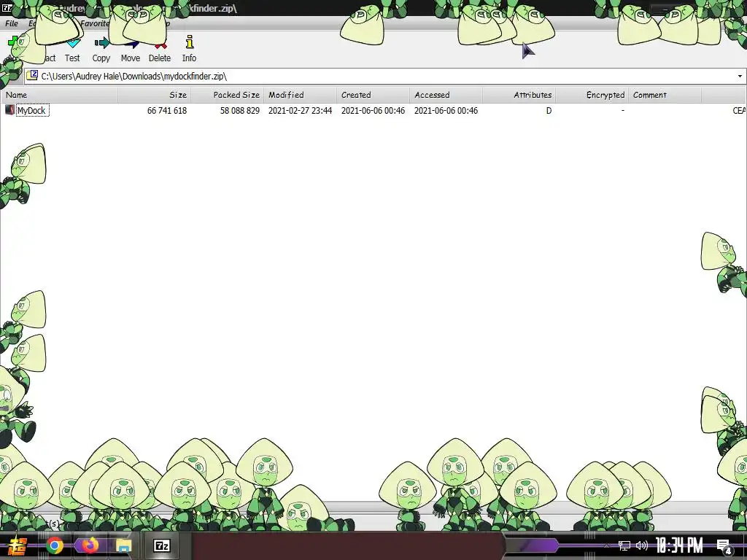The height and width of the screenshot is (560, 747).
Task: Sort by the Accessed column header
Action: click(x=446, y=95)
